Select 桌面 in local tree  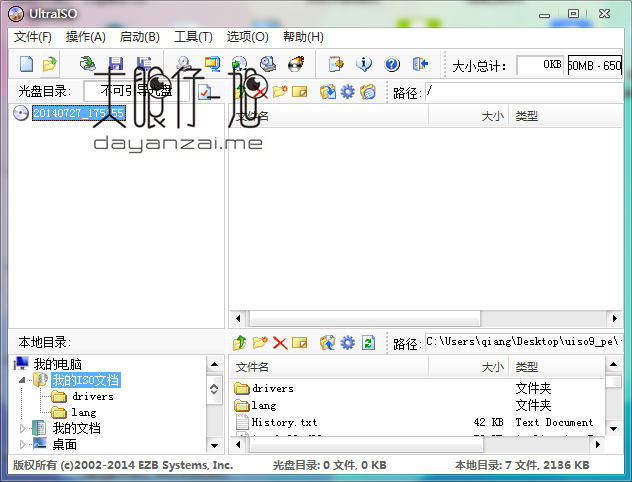(x=64, y=445)
